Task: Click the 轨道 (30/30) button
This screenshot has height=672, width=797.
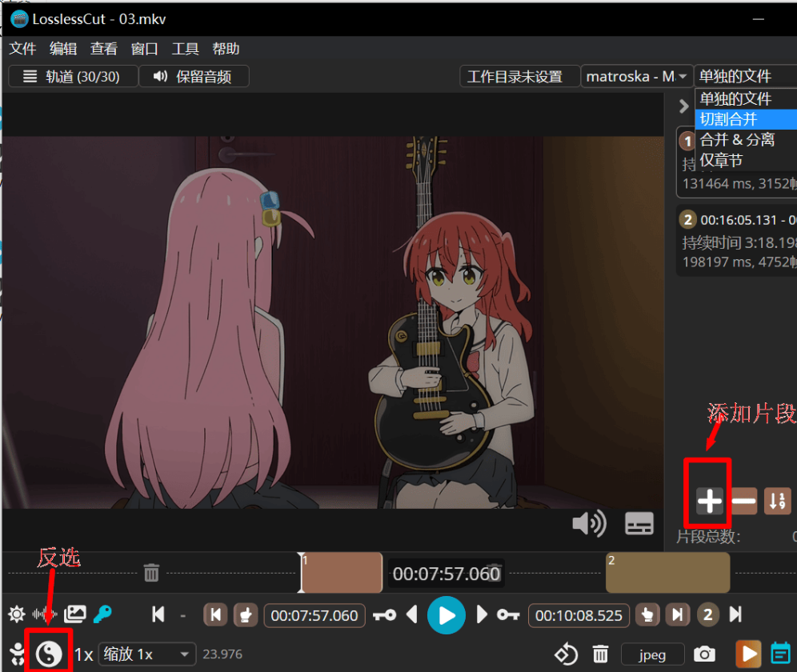Action: (71, 77)
